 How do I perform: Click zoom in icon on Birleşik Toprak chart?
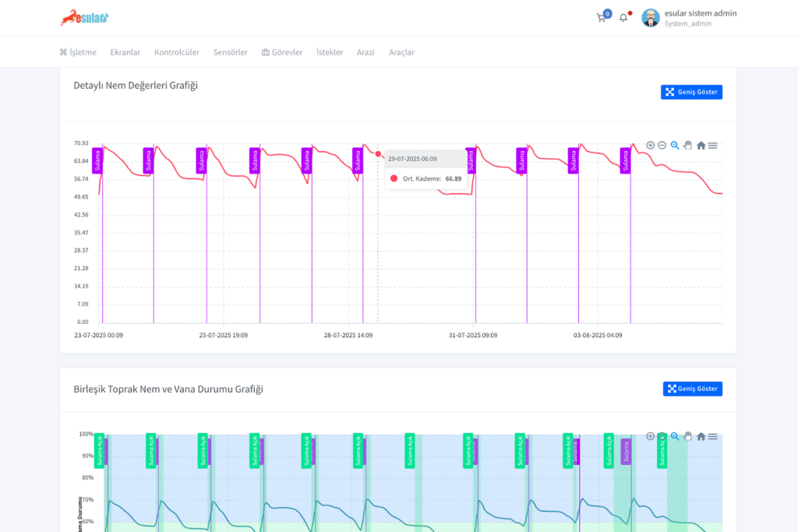651,436
